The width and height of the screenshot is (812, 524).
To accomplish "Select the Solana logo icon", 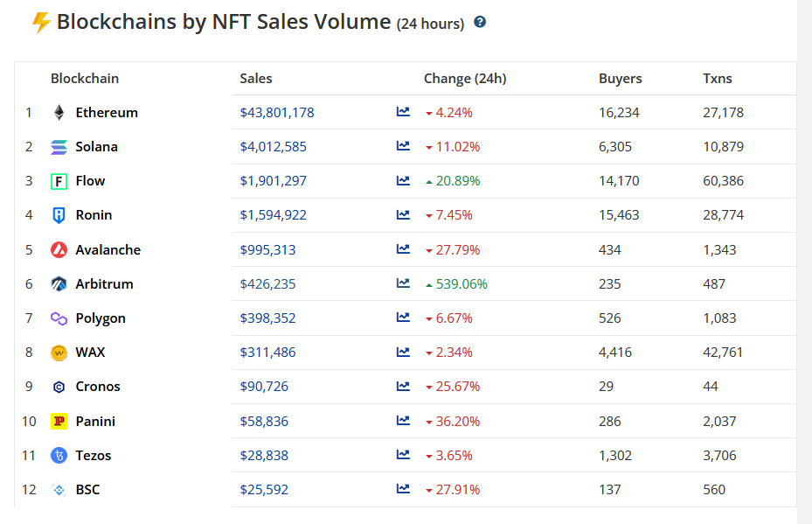I will [x=58, y=146].
